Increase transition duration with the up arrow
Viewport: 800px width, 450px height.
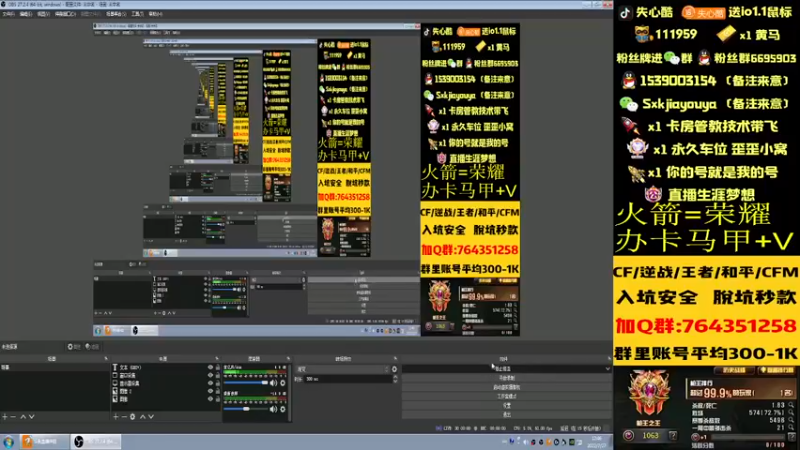click(x=395, y=377)
